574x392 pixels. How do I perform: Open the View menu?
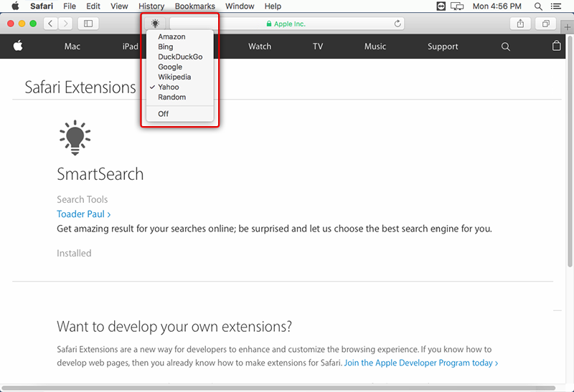(119, 6)
